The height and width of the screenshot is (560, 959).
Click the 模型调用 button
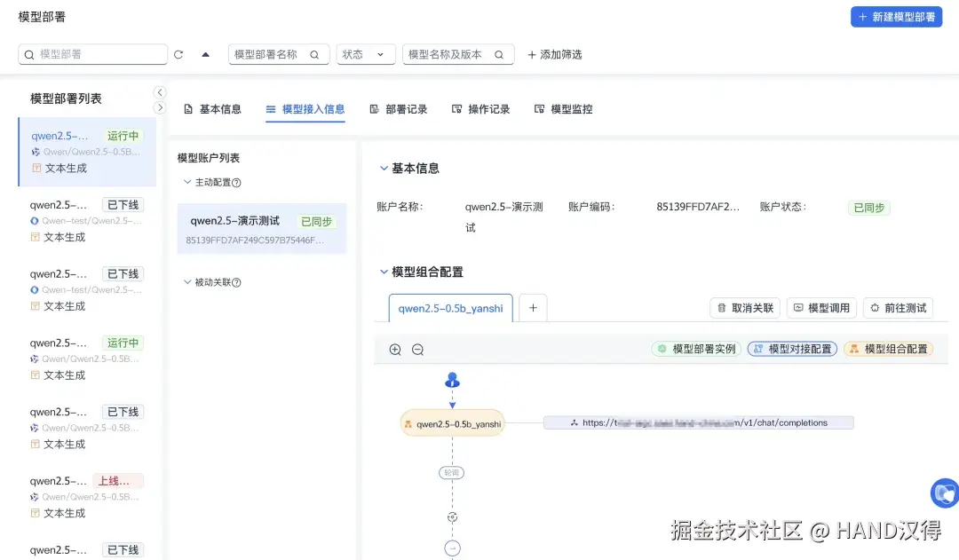pos(821,308)
